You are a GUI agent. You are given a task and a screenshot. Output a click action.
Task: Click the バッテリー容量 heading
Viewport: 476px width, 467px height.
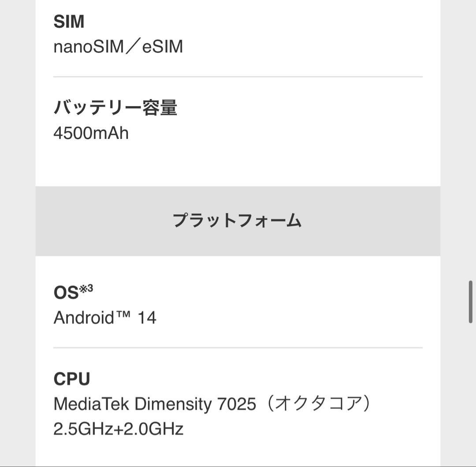point(115,108)
